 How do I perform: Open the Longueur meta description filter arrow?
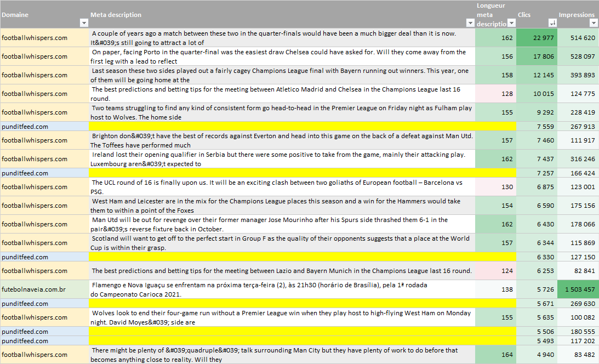click(511, 23)
